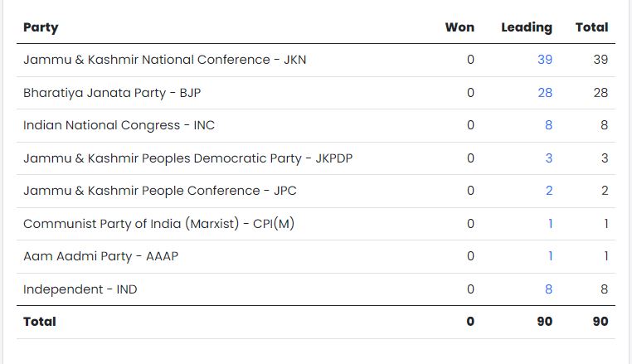Click the Total column header
The image size is (632, 364).
591,27
